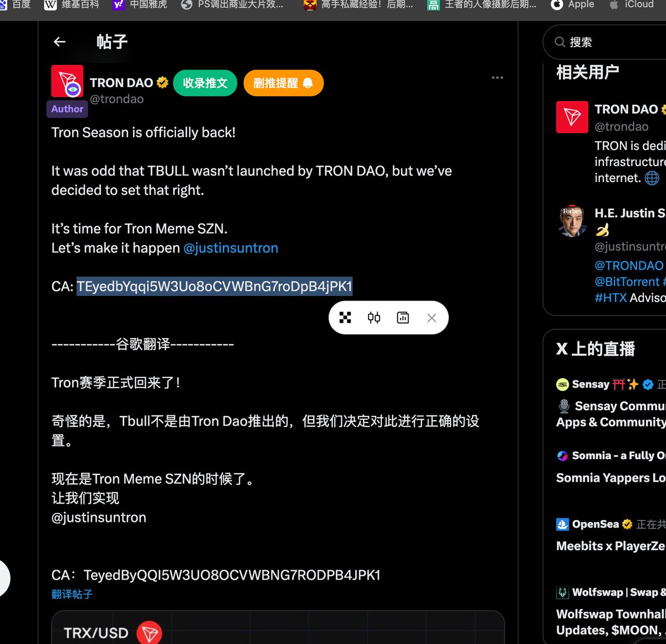Open the 高手私藏经验 bookmark

coord(359,5)
